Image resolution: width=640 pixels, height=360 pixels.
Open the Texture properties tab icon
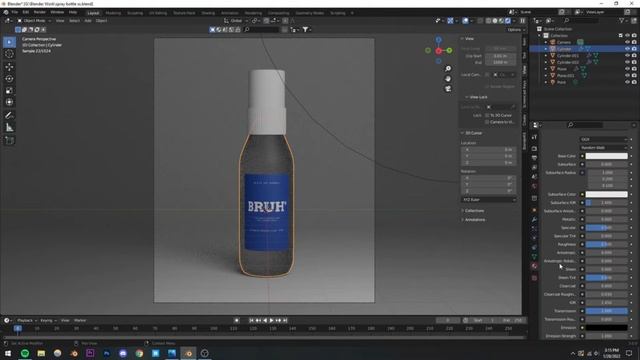(534, 278)
